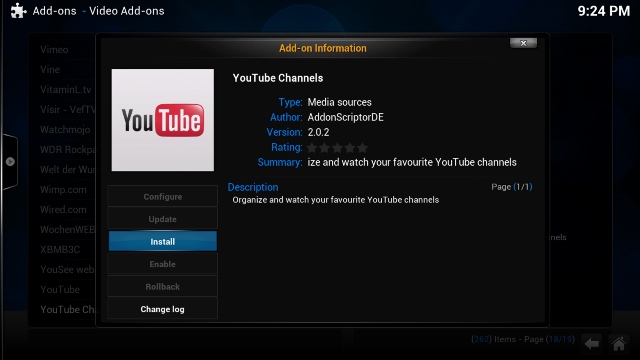Click the Description heading

tap(253, 187)
